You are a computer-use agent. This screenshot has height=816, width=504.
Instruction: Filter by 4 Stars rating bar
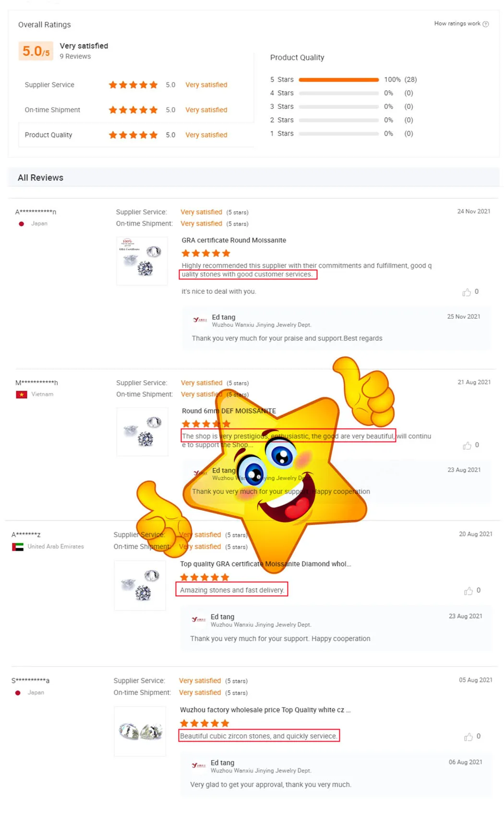coord(339,93)
